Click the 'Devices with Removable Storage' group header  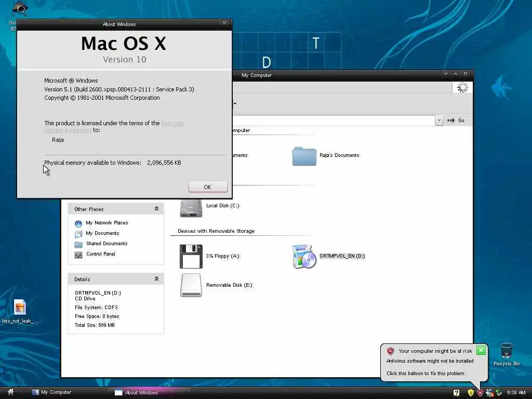pos(216,231)
